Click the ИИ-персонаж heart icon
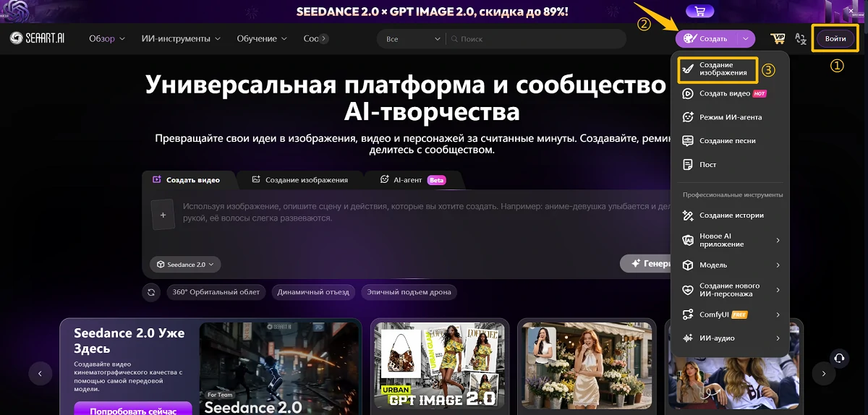Image resolution: width=868 pixels, height=415 pixels. coord(688,290)
